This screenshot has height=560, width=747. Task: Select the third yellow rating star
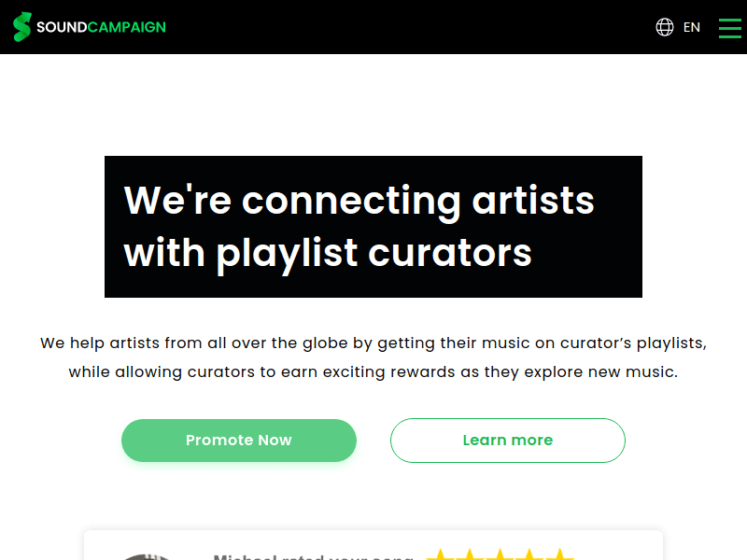click(x=500, y=556)
